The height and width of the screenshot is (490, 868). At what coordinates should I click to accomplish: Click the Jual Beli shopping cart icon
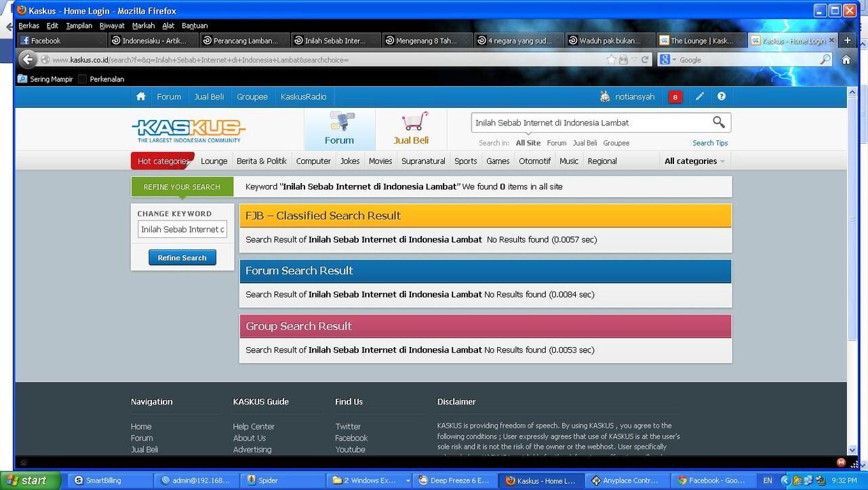tap(414, 121)
